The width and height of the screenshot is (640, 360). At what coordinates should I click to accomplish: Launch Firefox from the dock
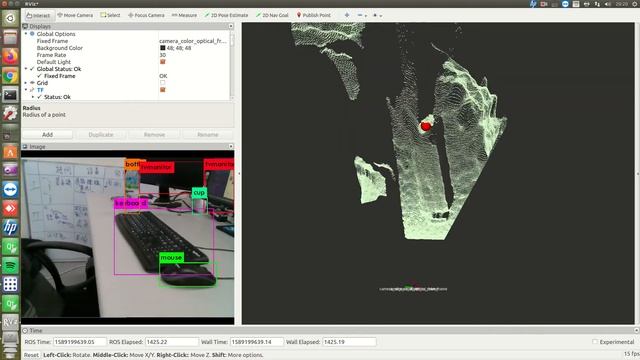[10, 57]
